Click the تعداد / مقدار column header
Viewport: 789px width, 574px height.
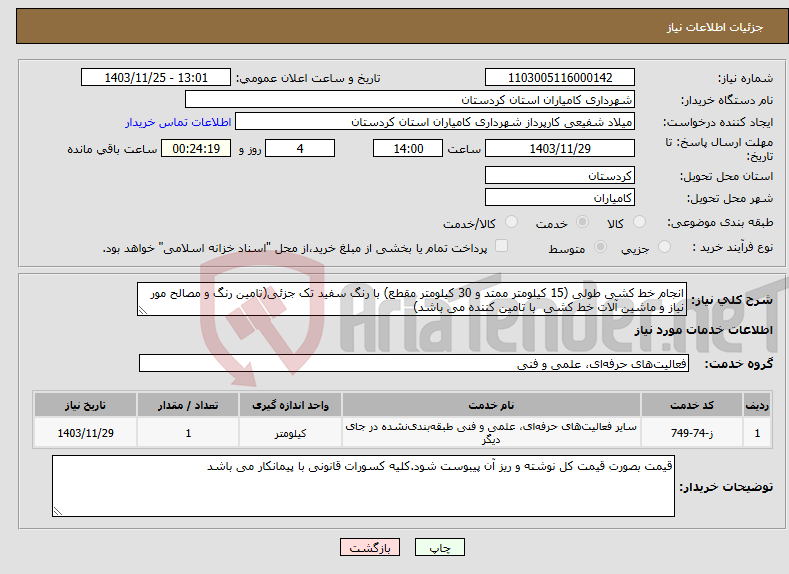188,405
